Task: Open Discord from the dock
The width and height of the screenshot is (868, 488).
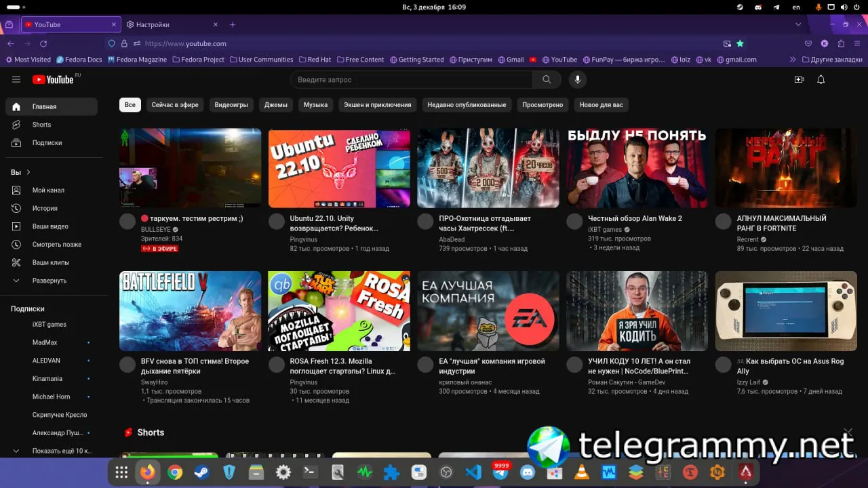Action: [x=528, y=472]
